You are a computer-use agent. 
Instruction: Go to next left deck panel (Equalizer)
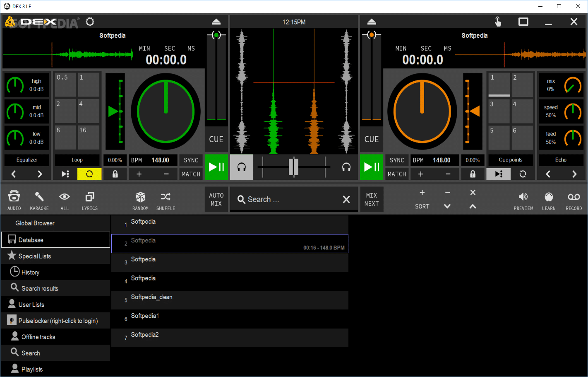point(40,174)
